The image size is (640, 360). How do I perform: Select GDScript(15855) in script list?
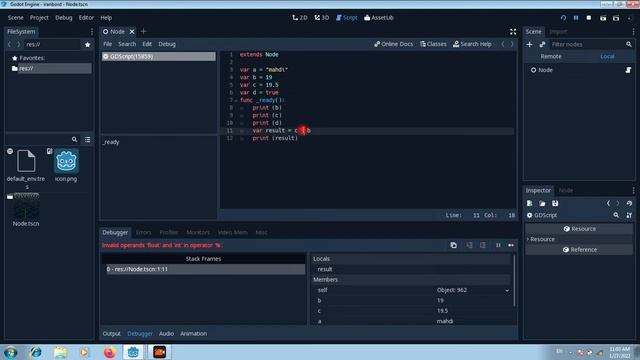coord(159,56)
